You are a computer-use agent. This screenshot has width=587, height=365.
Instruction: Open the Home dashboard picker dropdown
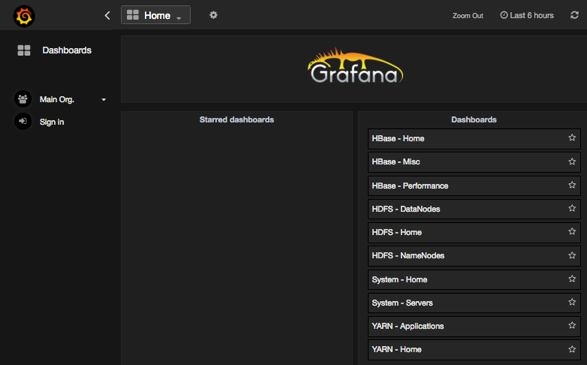pyautogui.click(x=156, y=15)
